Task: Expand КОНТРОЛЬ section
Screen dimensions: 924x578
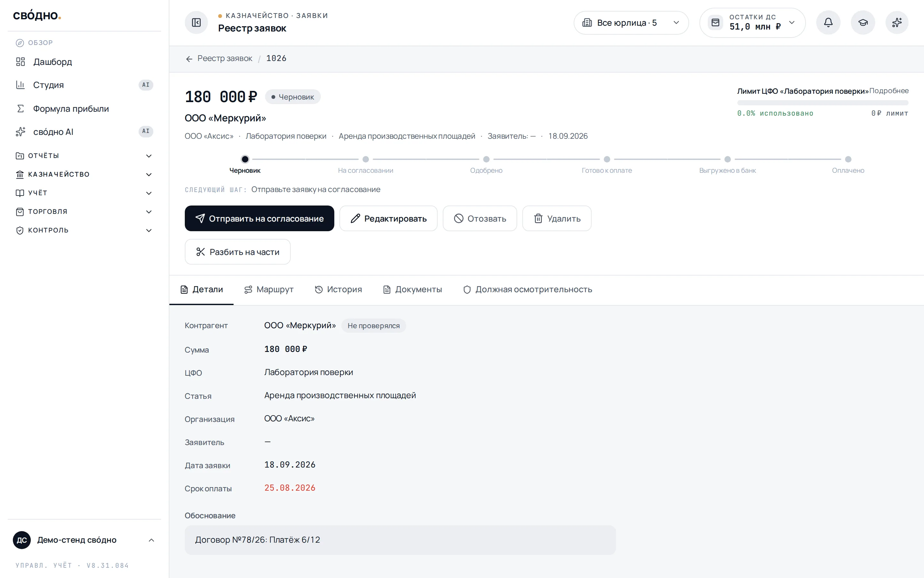Action: (84, 230)
